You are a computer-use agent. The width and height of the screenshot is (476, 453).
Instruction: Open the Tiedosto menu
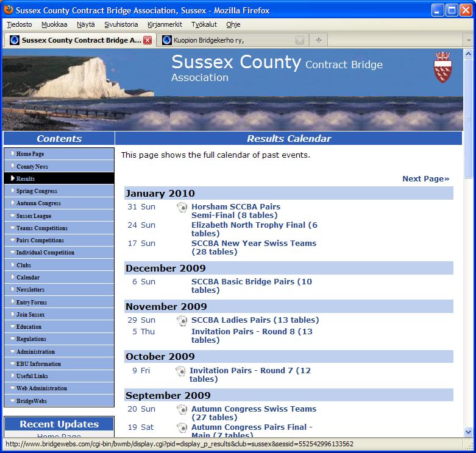coord(20,24)
